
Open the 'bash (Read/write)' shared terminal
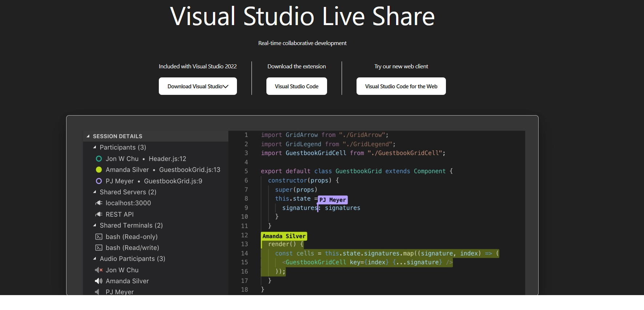pos(132,248)
